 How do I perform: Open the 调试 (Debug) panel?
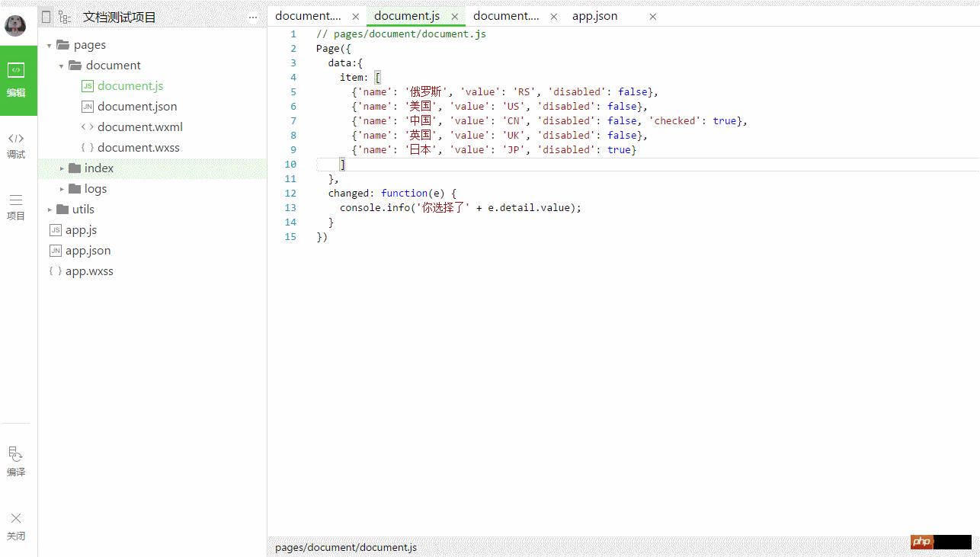tap(16, 145)
